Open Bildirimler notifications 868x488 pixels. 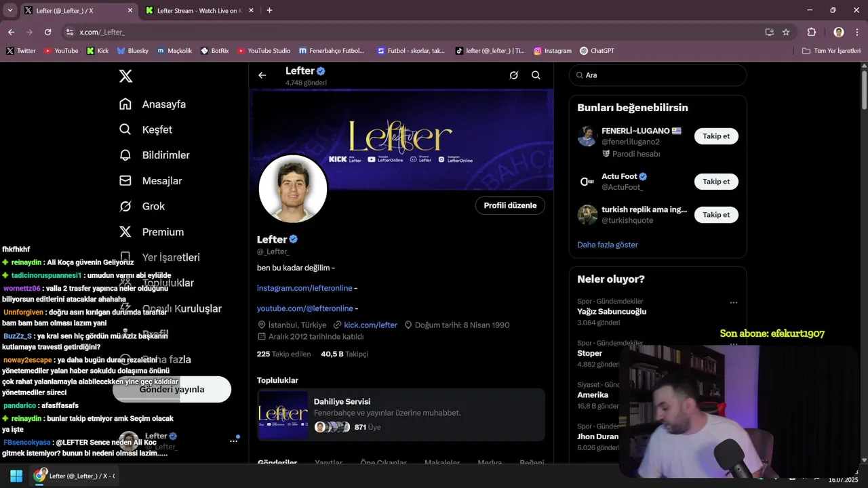[x=155, y=155]
